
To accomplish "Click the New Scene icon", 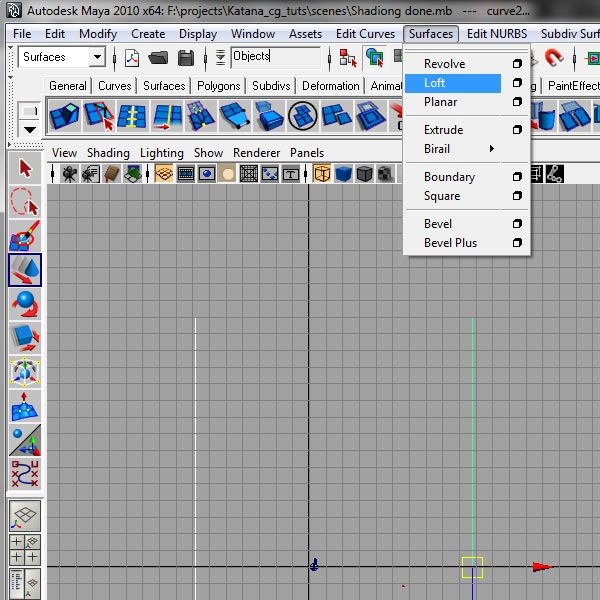I will point(132,58).
